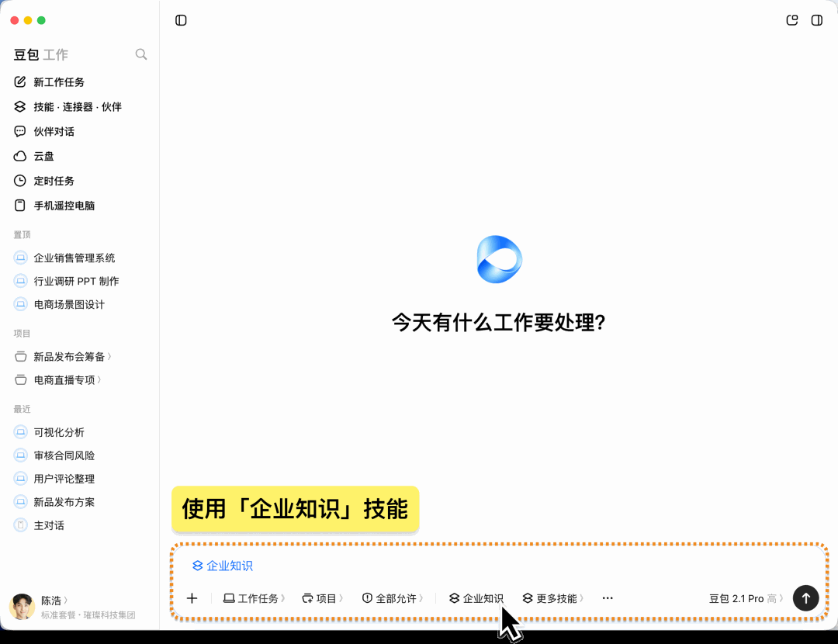
Task: Open recent item 主对话
Action: pyautogui.click(x=49, y=525)
